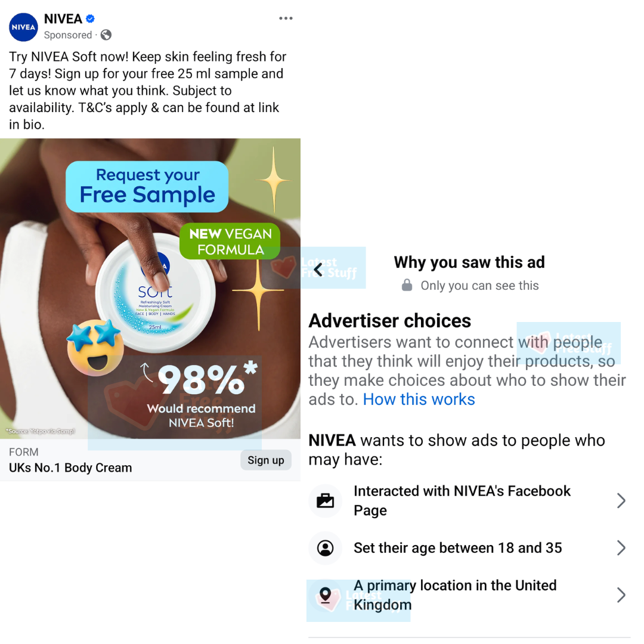The width and height of the screenshot is (644, 644).
Task: Click the padlock icon near Only you
Action: [x=407, y=285]
